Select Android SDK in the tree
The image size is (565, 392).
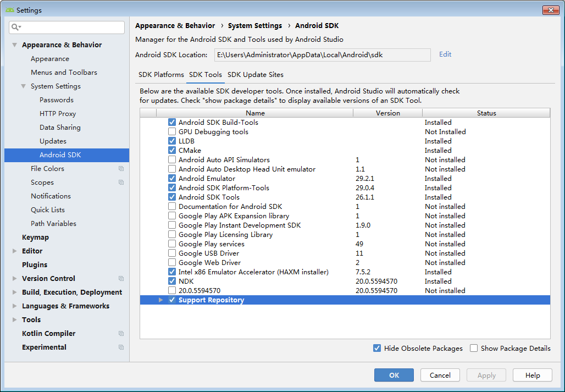pyautogui.click(x=67, y=155)
